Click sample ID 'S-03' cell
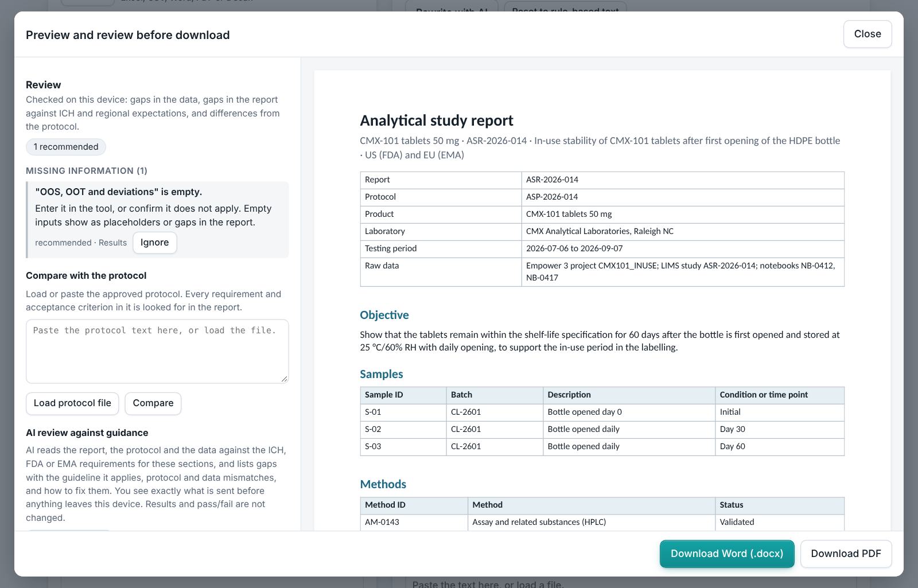 pos(403,447)
